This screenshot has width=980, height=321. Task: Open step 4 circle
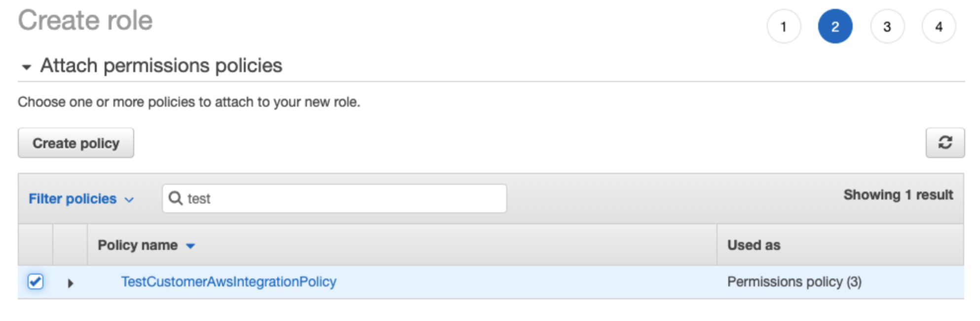[x=939, y=26]
